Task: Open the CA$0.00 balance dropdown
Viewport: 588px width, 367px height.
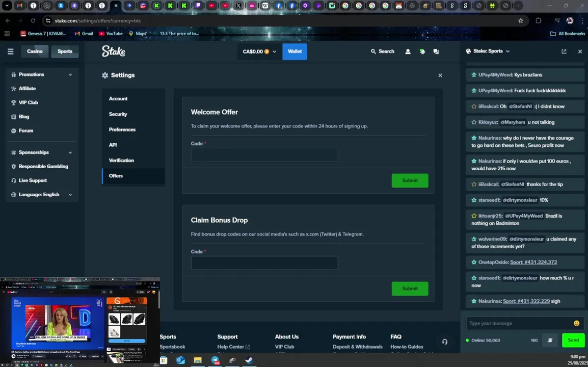Action: (x=259, y=51)
